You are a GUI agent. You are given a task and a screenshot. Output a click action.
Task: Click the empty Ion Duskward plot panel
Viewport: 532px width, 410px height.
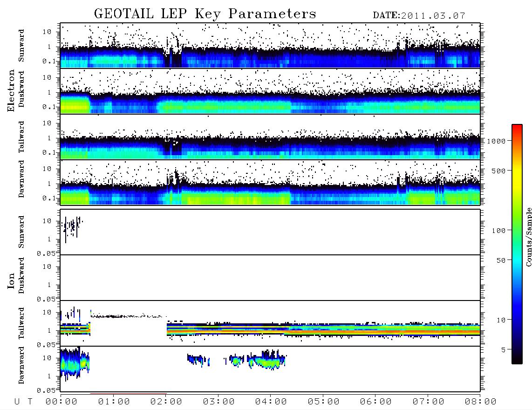(x=270, y=278)
